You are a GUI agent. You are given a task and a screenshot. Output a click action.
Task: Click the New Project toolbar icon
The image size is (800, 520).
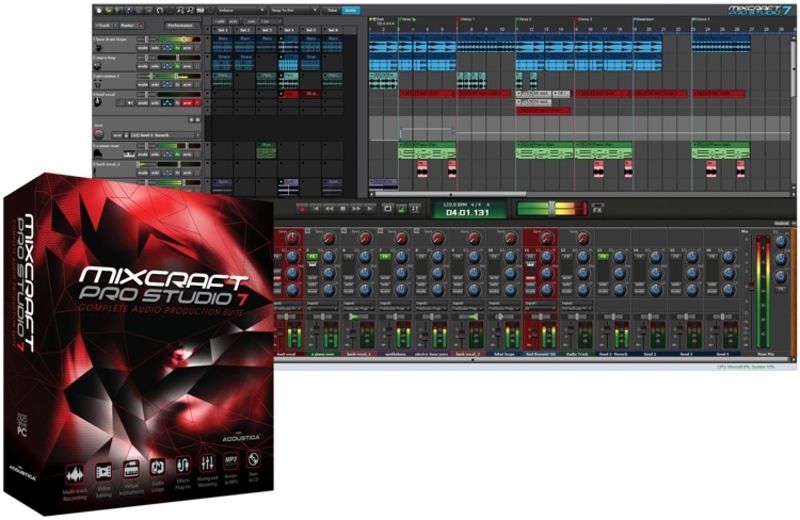(x=99, y=10)
